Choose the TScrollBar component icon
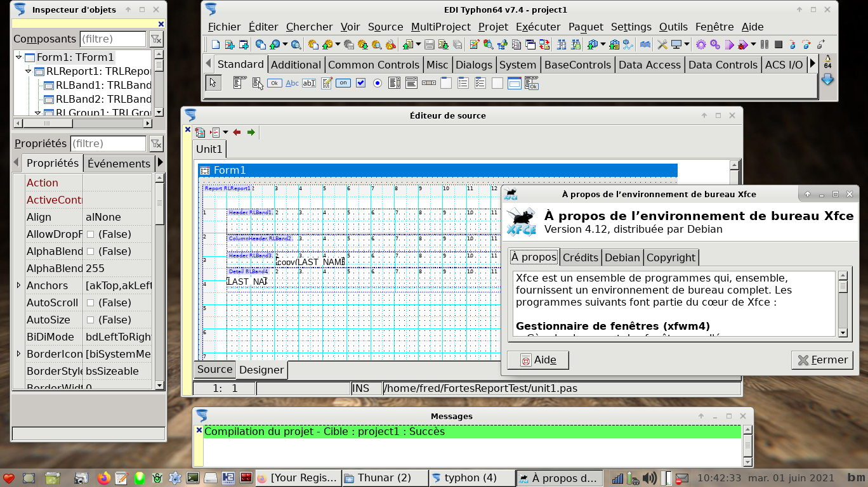The image size is (868, 487). 428,83
